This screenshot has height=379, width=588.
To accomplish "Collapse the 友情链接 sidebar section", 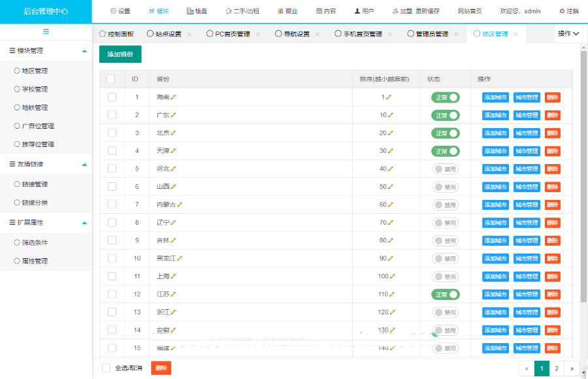I will click(84, 164).
